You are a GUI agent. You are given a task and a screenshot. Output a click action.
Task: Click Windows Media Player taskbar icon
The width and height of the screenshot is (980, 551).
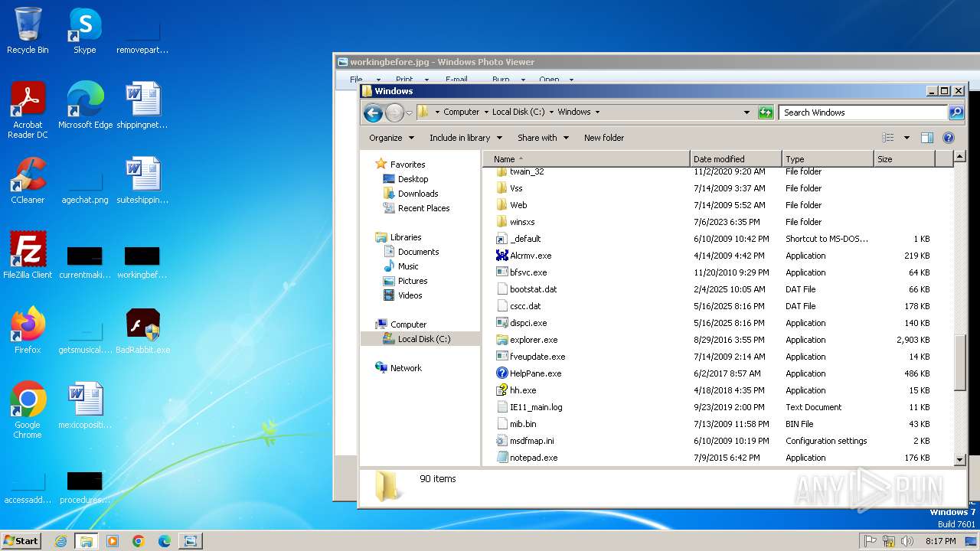coord(112,541)
